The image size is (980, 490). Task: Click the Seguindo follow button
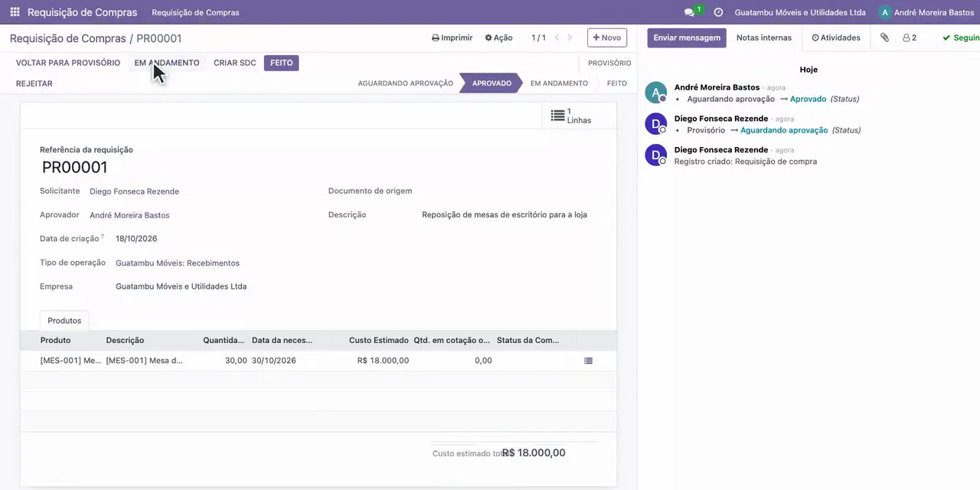[961, 38]
